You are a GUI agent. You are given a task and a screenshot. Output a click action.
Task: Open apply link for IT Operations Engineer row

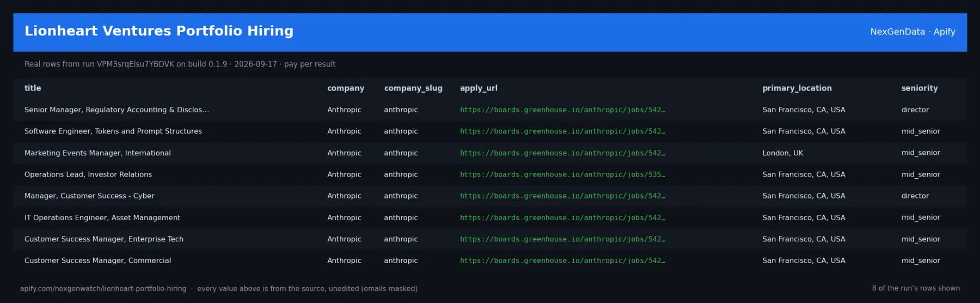coord(562,217)
